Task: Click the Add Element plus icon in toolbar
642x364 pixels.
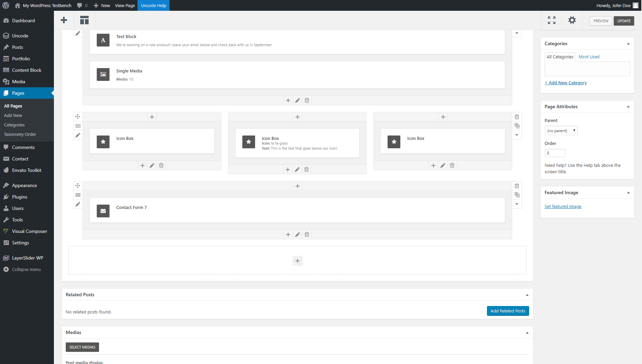Action: click(x=64, y=20)
